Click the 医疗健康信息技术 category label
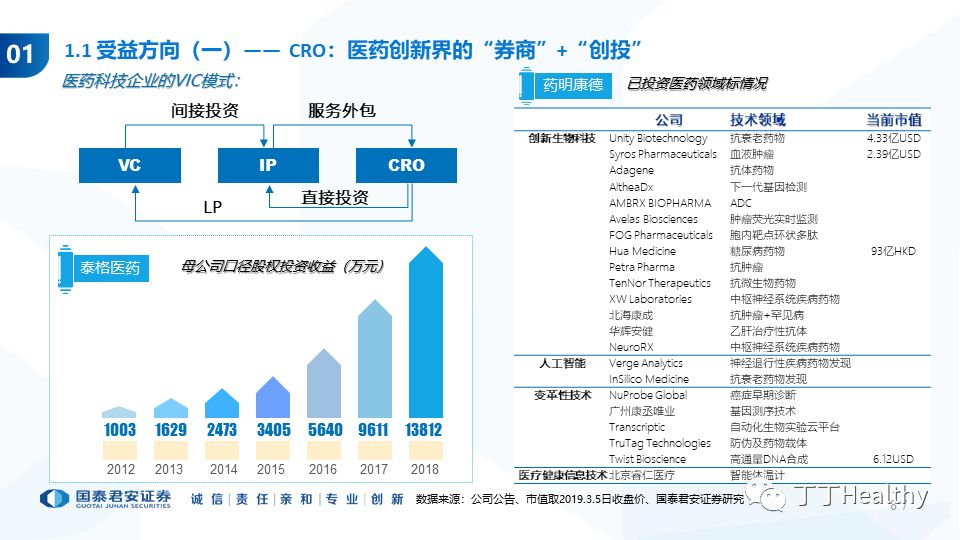Image resolution: width=960 pixels, height=540 pixels. pos(562,475)
